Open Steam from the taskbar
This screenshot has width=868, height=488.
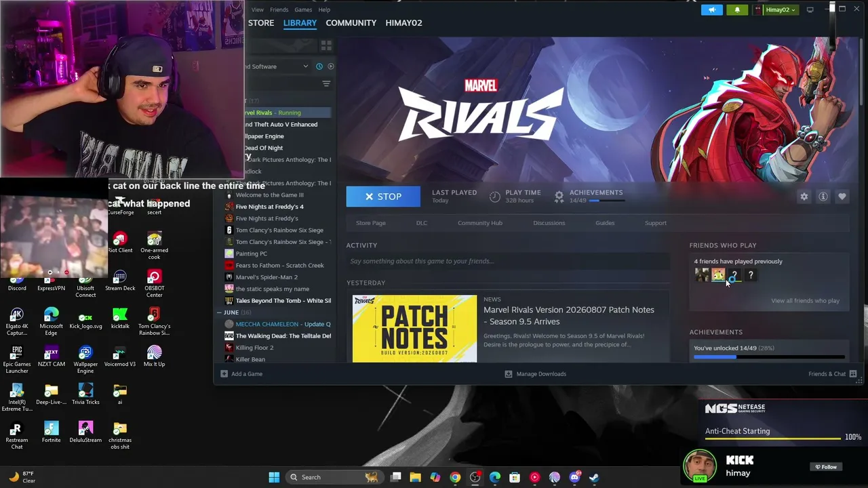tap(594, 477)
